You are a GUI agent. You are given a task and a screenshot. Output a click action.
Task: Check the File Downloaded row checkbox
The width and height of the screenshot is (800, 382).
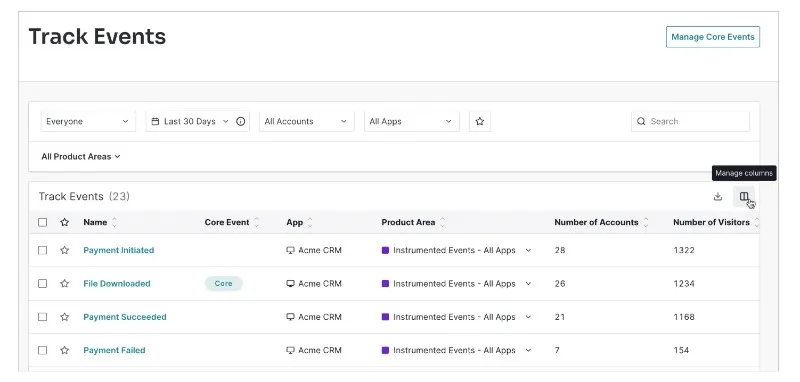(x=42, y=284)
